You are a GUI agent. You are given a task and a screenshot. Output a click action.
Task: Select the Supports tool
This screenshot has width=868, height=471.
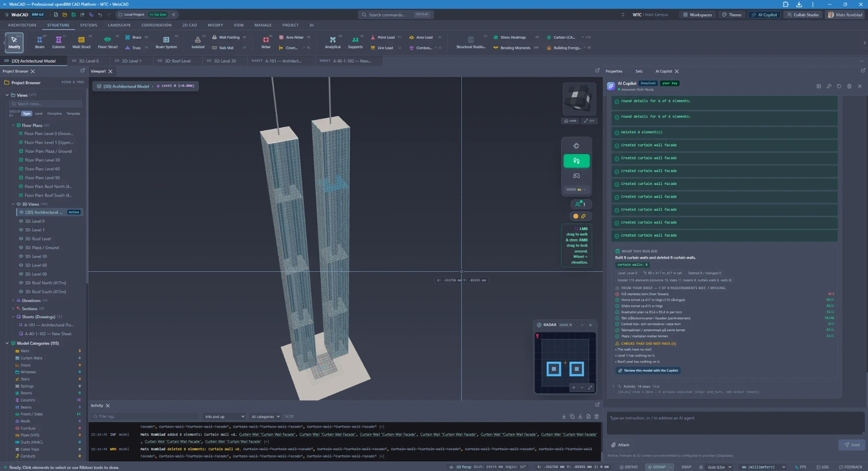355,42
